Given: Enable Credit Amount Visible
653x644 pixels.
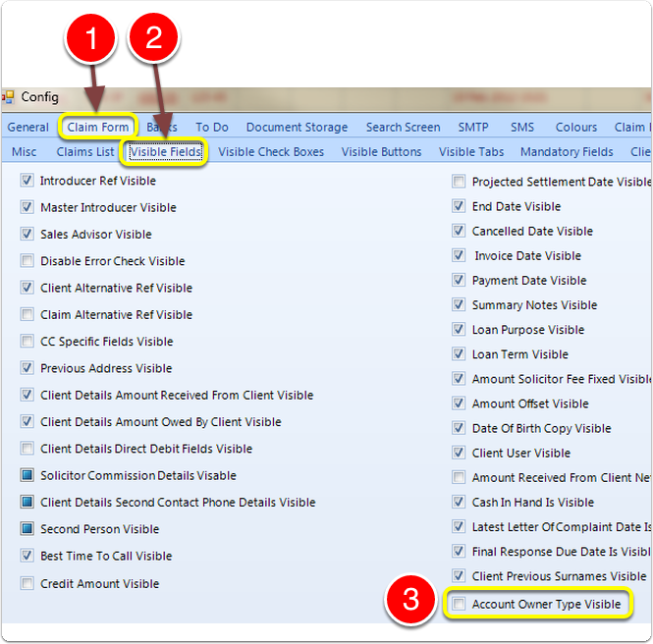Looking at the screenshot, I should (27, 583).
